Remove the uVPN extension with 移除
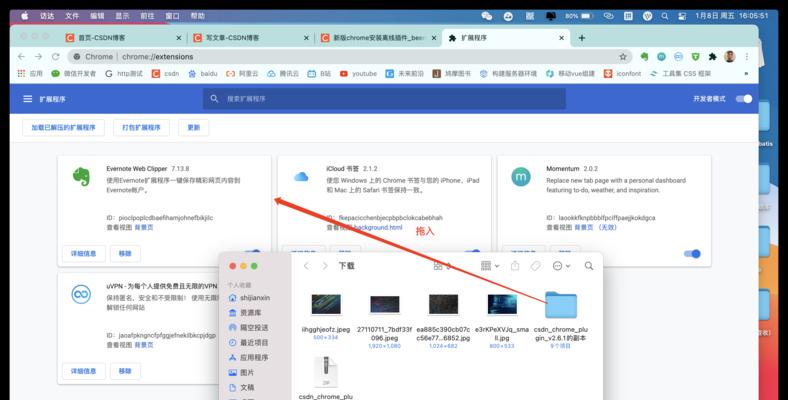The image size is (788, 400). (125, 371)
